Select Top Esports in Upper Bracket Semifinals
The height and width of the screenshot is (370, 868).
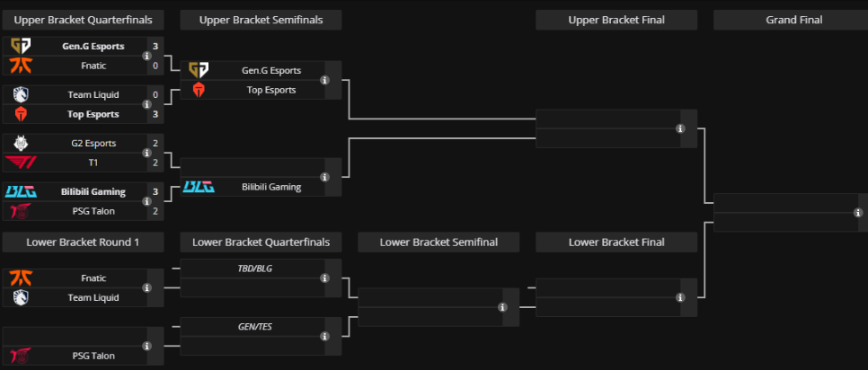click(x=270, y=90)
